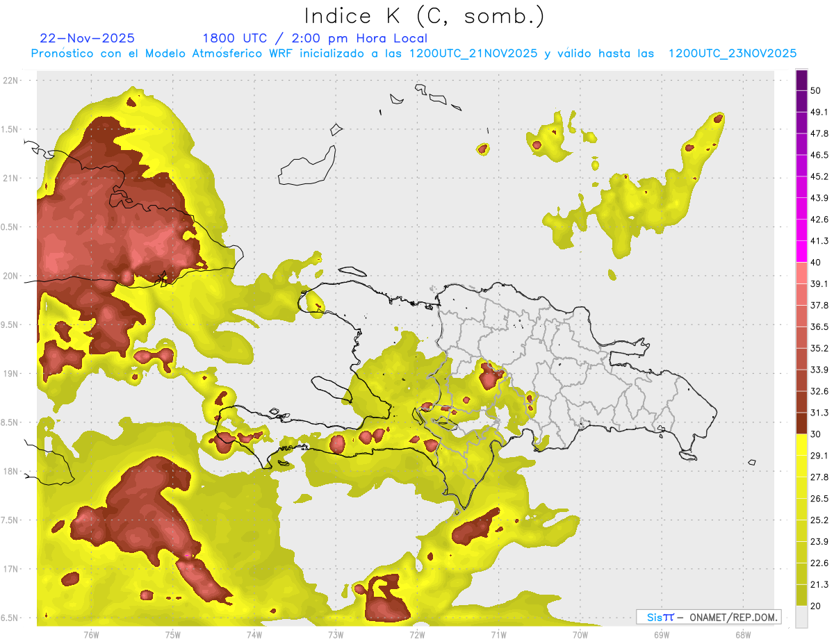Click the "40" colorbar label
The width and height of the screenshot is (834, 644).
816,263
